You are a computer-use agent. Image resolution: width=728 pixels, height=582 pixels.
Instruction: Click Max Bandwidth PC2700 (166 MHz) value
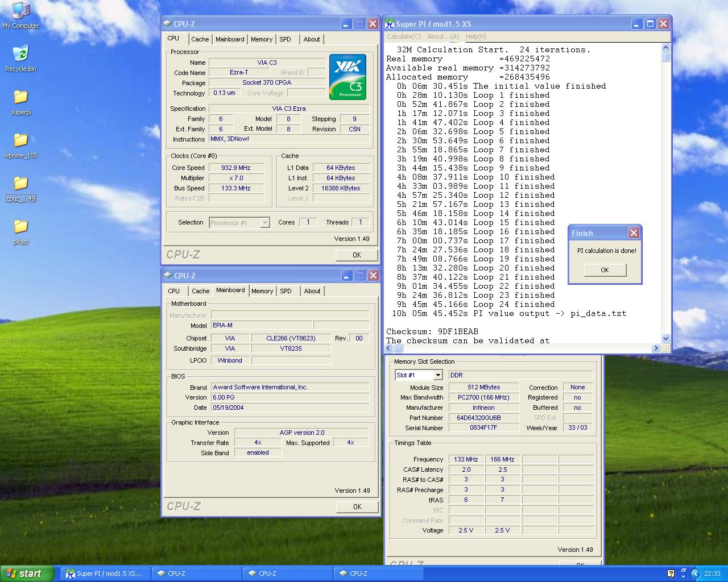(x=483, y=397)
